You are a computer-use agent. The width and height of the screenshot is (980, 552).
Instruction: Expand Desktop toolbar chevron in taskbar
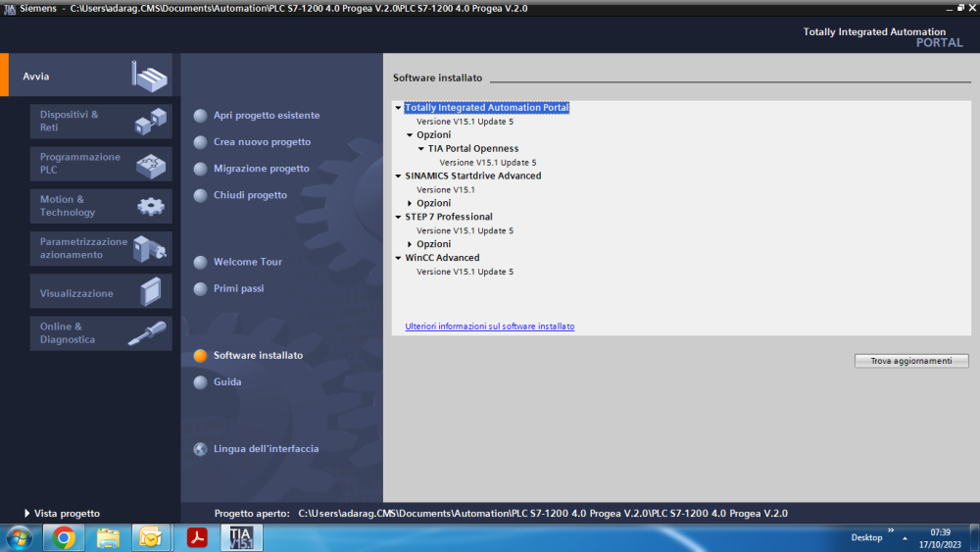pyautogui.click(x=891, y=530)
